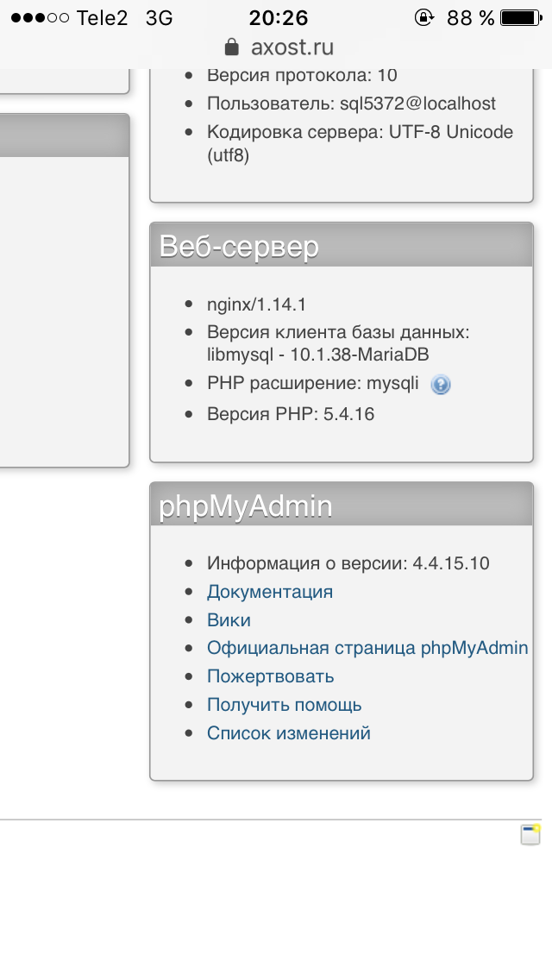The width and height of the screenshot is (552, 980).
Task: Click the Веб-сервер panel header
Action: 342,247
